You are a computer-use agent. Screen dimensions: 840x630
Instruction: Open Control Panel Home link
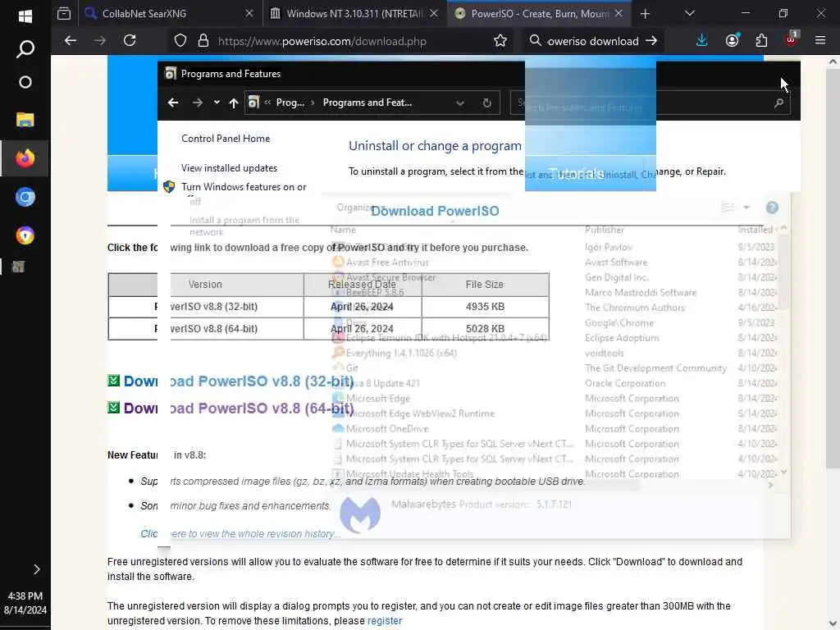pos(226,139)
